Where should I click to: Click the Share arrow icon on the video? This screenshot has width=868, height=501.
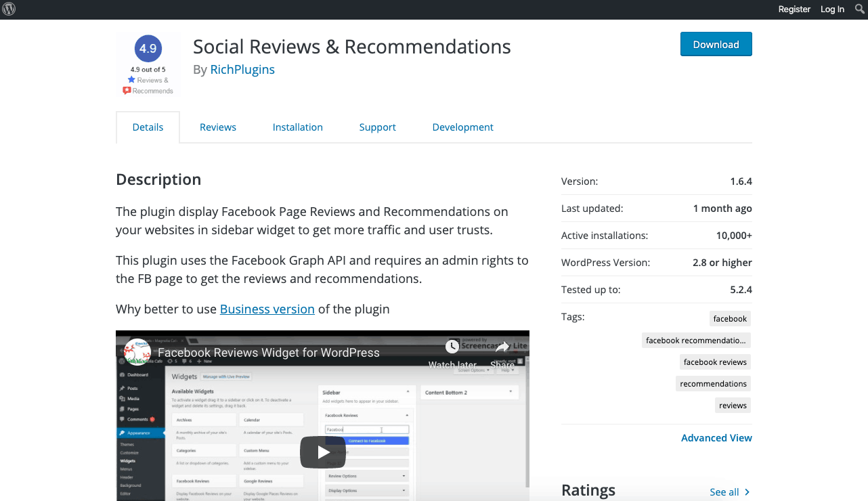click(502, 347)
